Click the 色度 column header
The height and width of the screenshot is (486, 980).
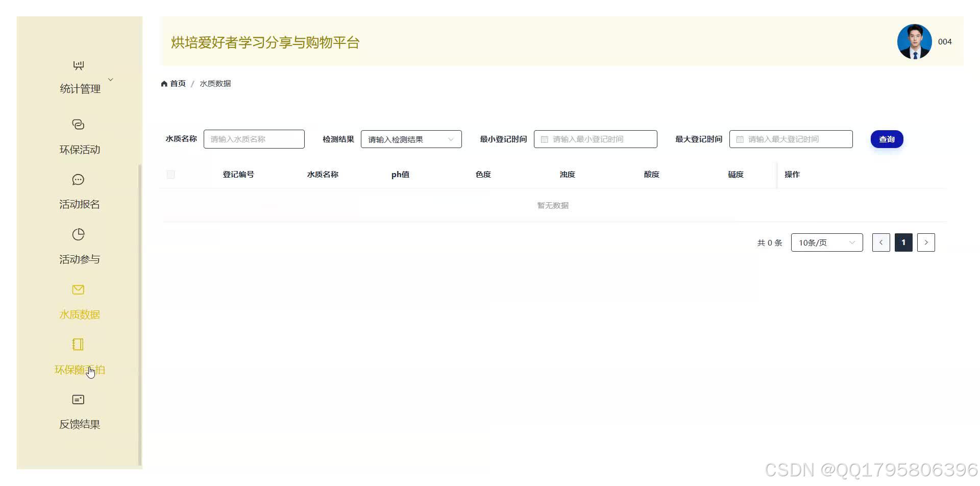pyautogui.click(x=483, y=175)
